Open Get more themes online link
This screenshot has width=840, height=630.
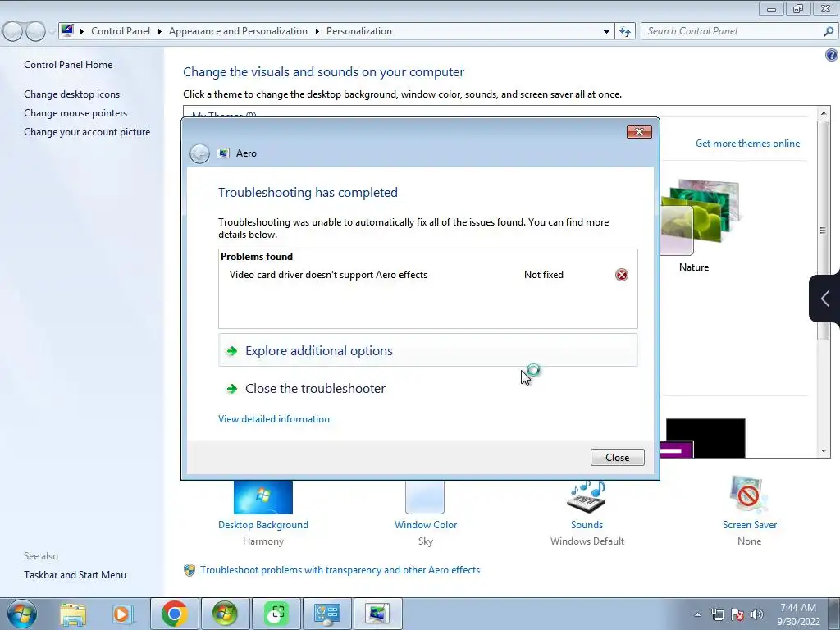tap(747, 144)
